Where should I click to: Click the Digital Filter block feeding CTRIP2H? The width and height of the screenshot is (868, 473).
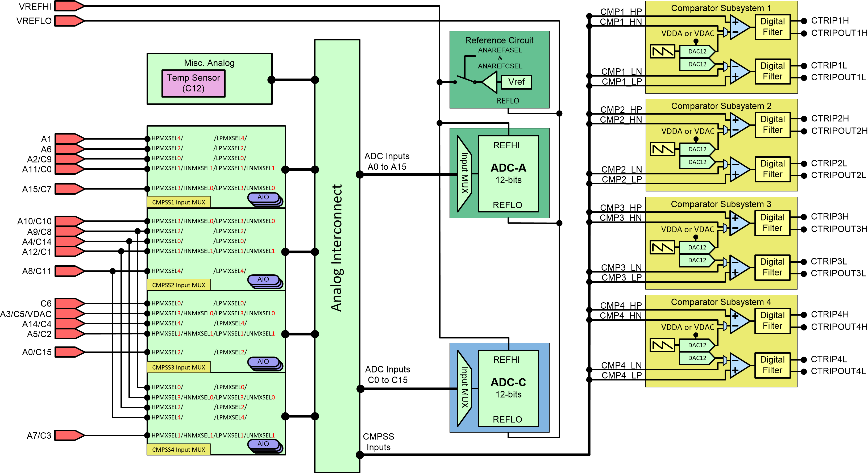click(x=773, y=125)
